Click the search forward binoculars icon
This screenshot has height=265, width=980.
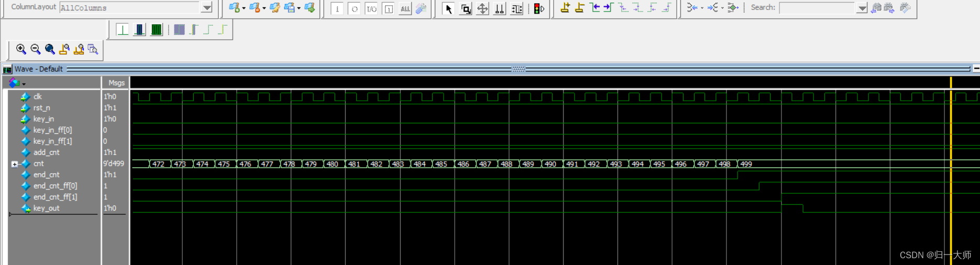[889, 8]
